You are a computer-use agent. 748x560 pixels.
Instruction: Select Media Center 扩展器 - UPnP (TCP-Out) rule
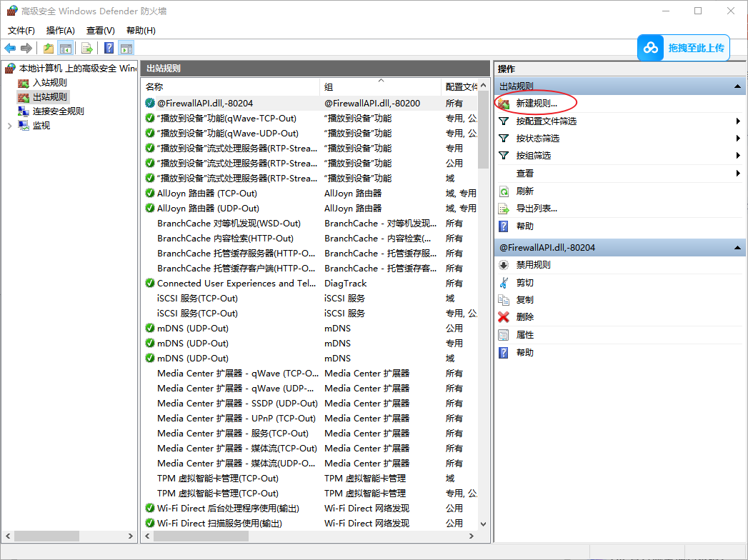point(310,419)
